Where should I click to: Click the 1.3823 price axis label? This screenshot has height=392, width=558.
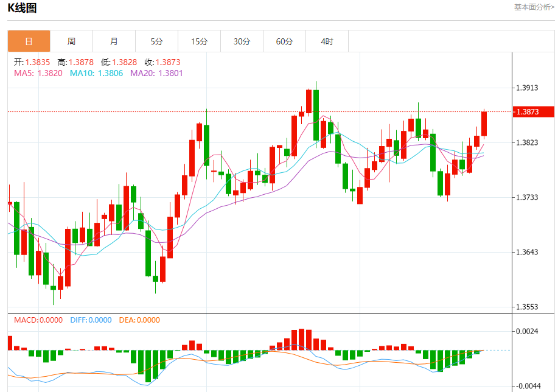(528, 143)
